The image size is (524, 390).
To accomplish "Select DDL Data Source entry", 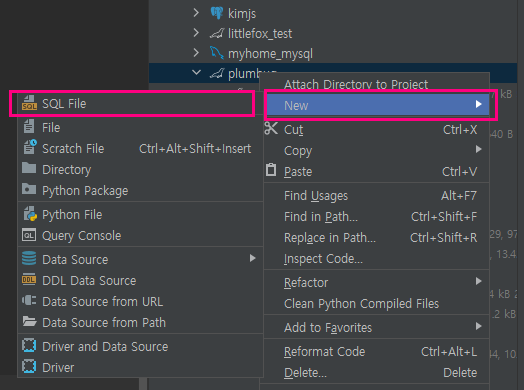I will pyautogui.click(x=140, y=281).
